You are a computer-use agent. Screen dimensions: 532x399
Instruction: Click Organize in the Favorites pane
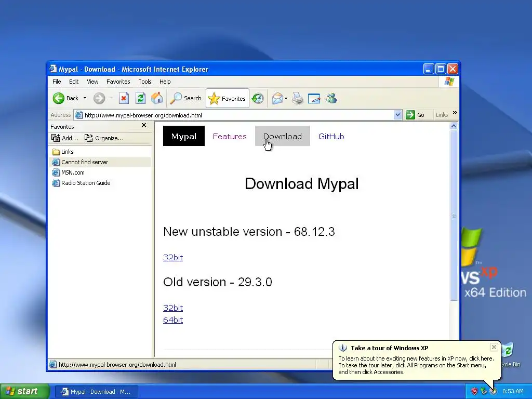pyautogui.click(x=104, y=138)
